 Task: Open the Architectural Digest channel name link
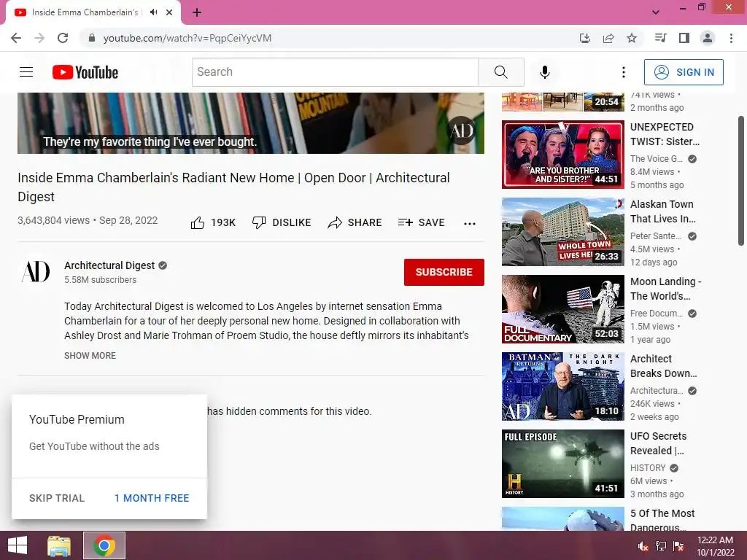109,265
